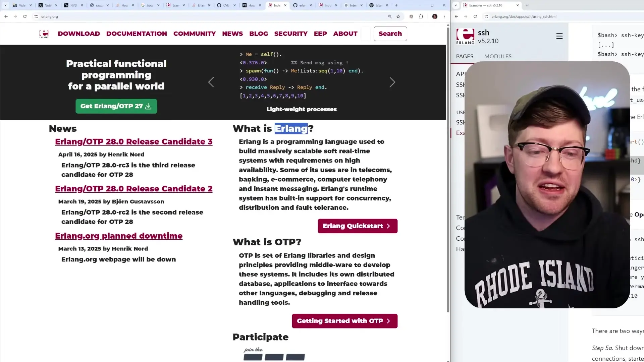644x362 pixels.
Task: Click 'March 19, 2025 by Björn Gustavsson' text
Action: point(111,201)
